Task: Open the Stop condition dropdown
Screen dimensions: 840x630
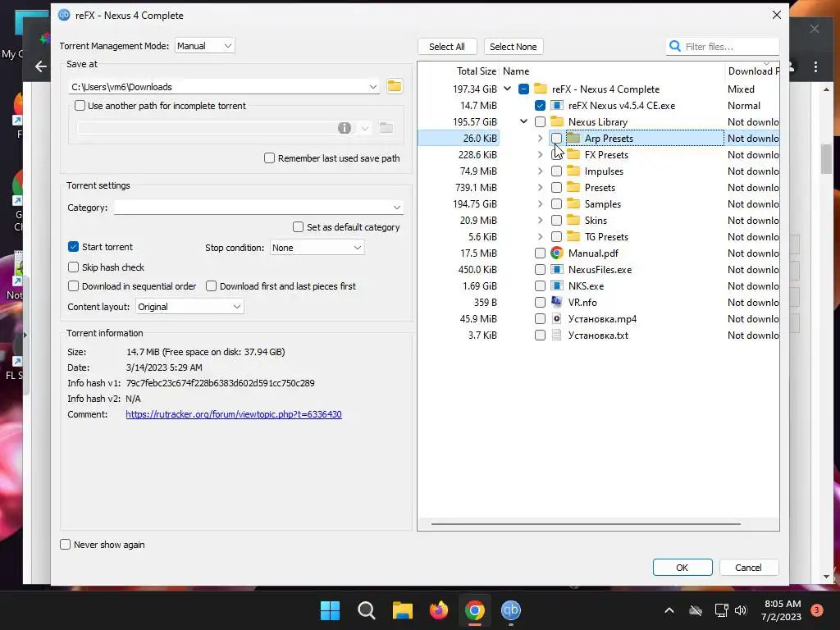Action: 317,248
